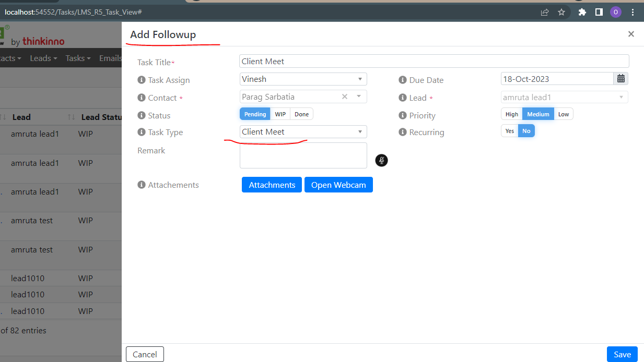This screenshot has height=362, width=644.
Task: Click the info icon next to Due Date
Action: click(x=402, y=80)
